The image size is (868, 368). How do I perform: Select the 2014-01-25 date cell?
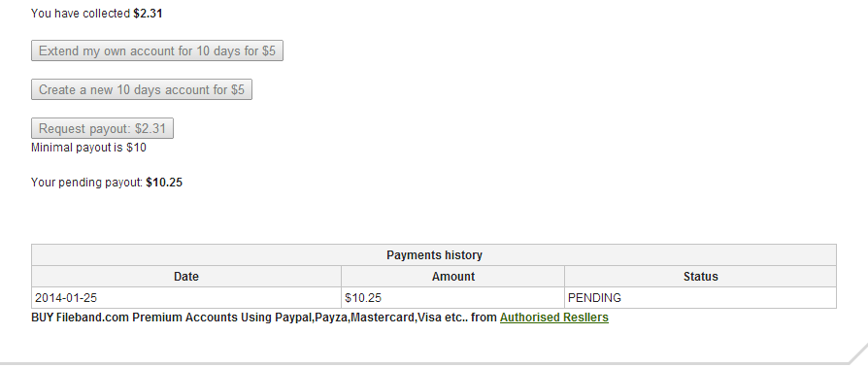point(186,298)
